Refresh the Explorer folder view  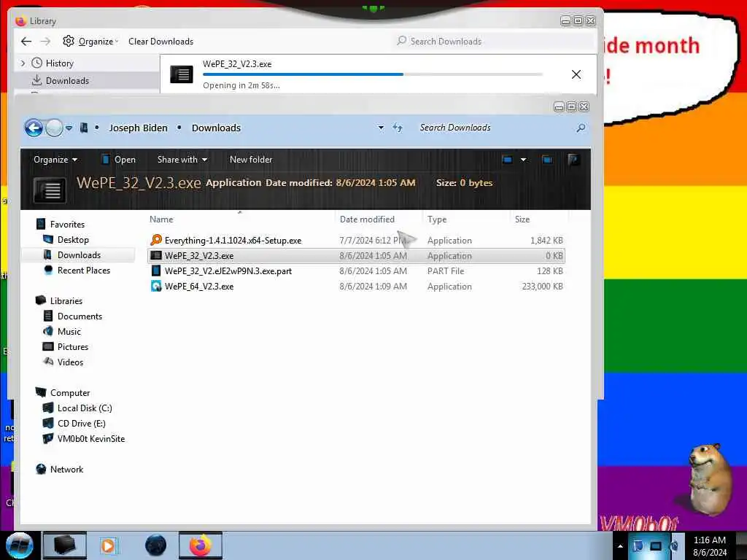[x=398, y=128]
